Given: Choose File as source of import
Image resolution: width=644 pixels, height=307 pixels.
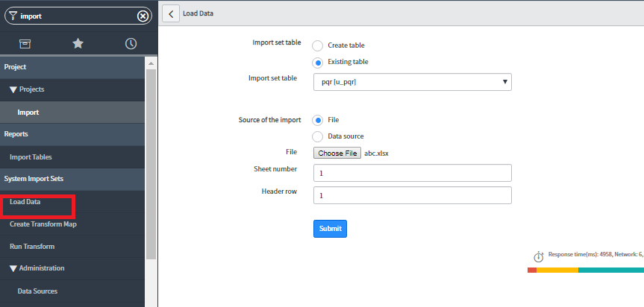Looking at the screenshot, I should click(x=317, y=120).
